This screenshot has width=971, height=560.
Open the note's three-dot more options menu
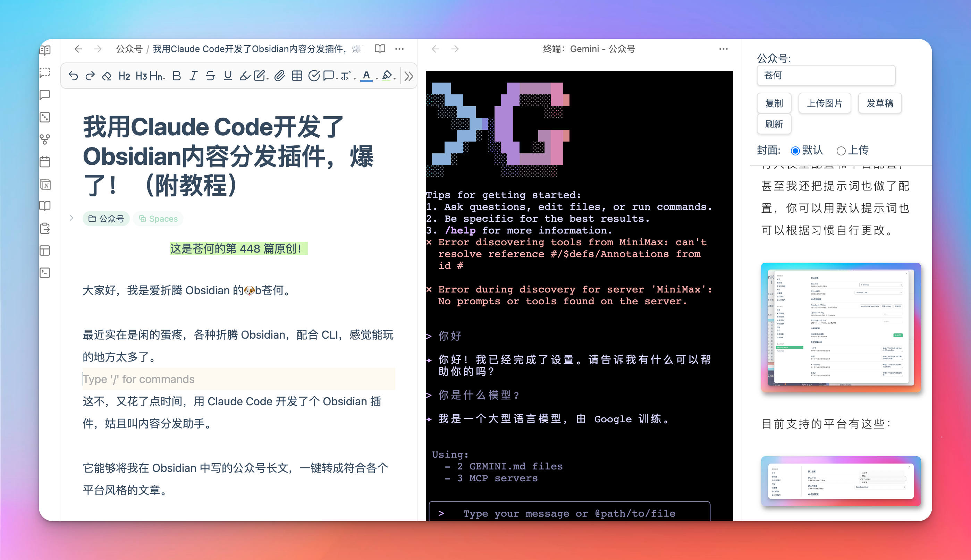pos(399,49)
